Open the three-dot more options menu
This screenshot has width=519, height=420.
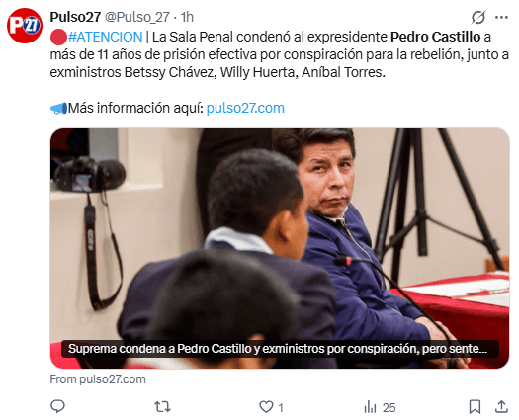tap(501, 17)
